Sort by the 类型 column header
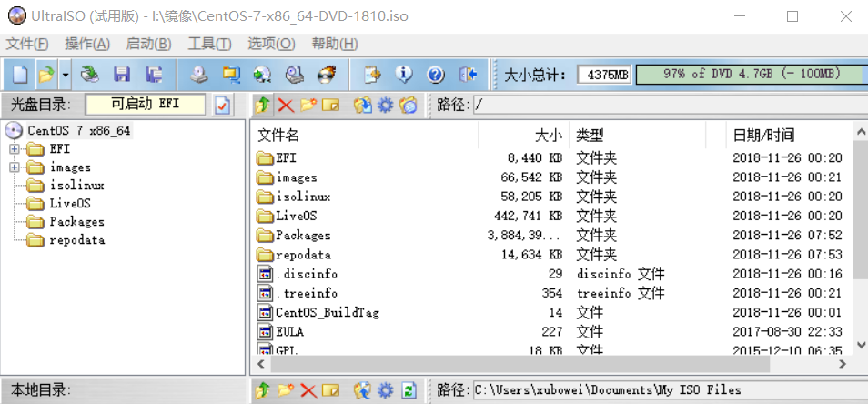Viewport: 868px width, 404px height. (638, 135)
